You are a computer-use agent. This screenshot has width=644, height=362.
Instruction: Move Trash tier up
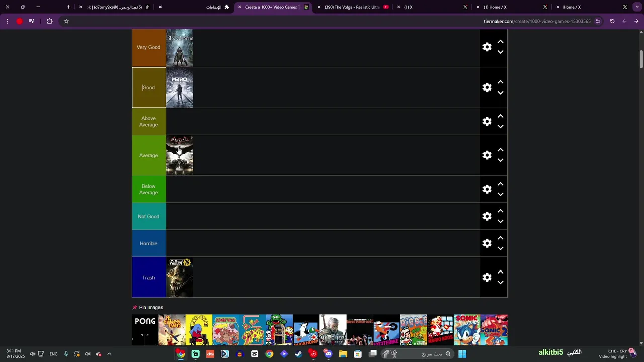[x=500, y=272]
